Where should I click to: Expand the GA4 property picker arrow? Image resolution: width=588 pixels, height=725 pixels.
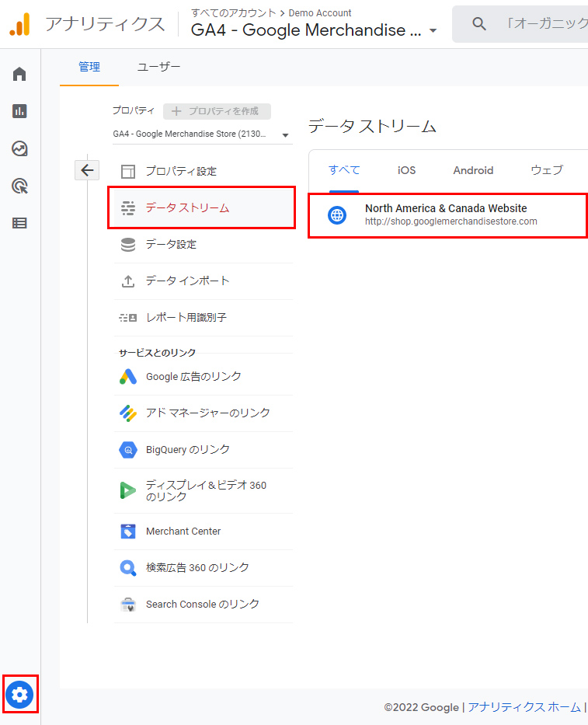point(433,31)
